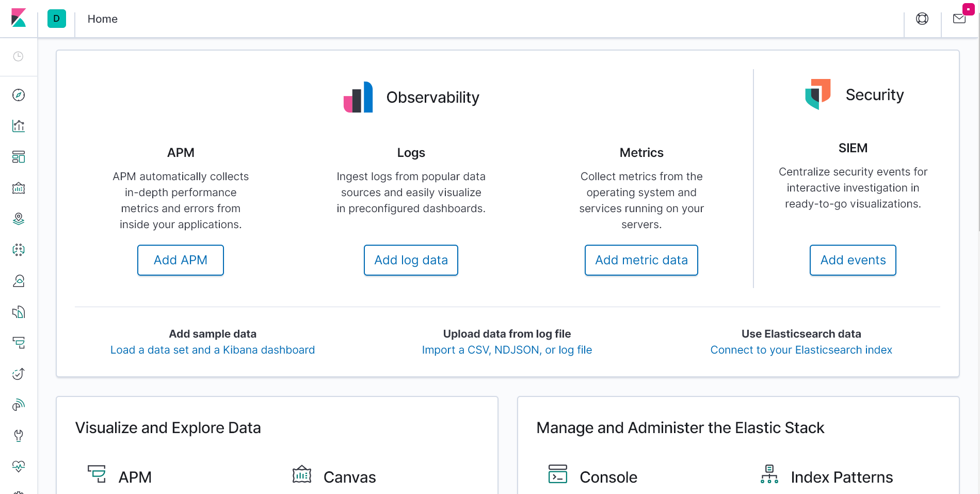The height and width of the screenshot is (494, 980).
Task: Open the help menu icon
Action: (922, 19)
